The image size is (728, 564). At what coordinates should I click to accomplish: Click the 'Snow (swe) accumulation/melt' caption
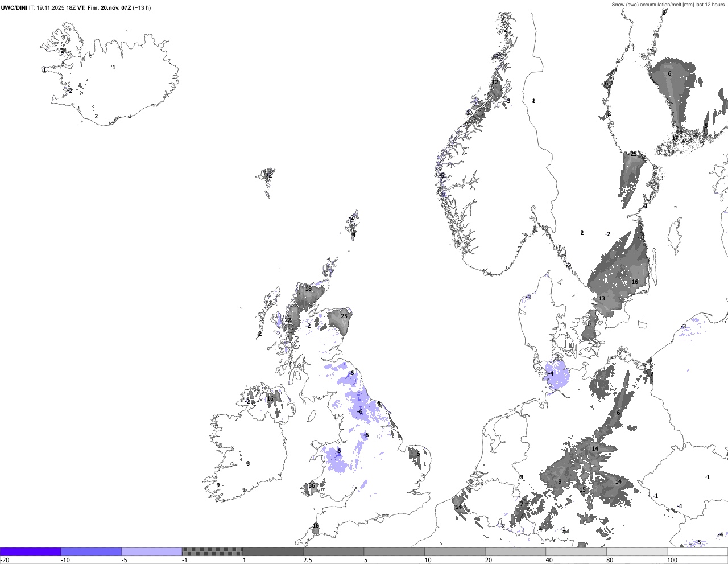[668, 5]
